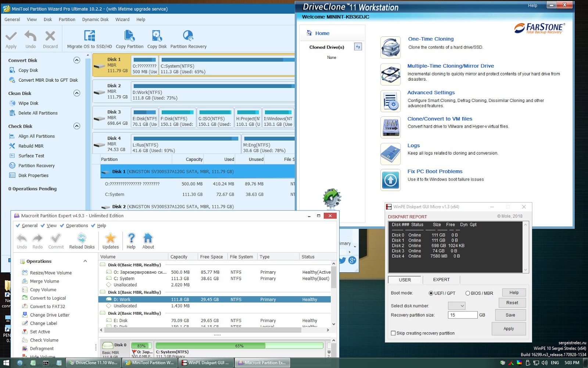The width and height of the screenshot is (588, 368).
Task: Edit the Recovery partition size field
Action: coord(462,315)
